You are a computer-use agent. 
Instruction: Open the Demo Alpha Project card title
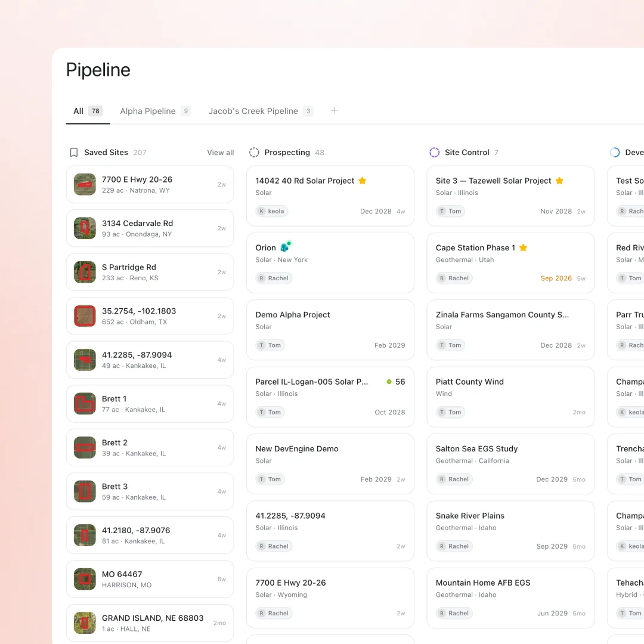292,315
